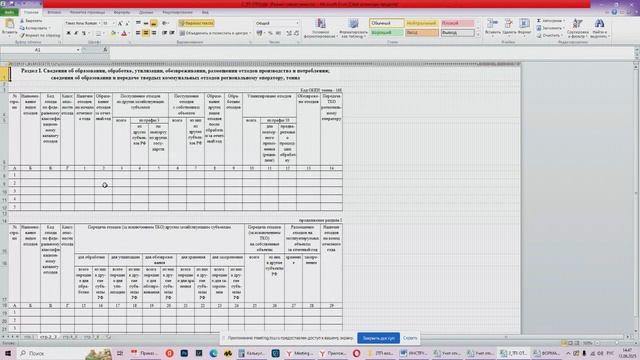The image size is (640, 360).
Task: Increase font size with the large A
Action: tap(120, 23)
